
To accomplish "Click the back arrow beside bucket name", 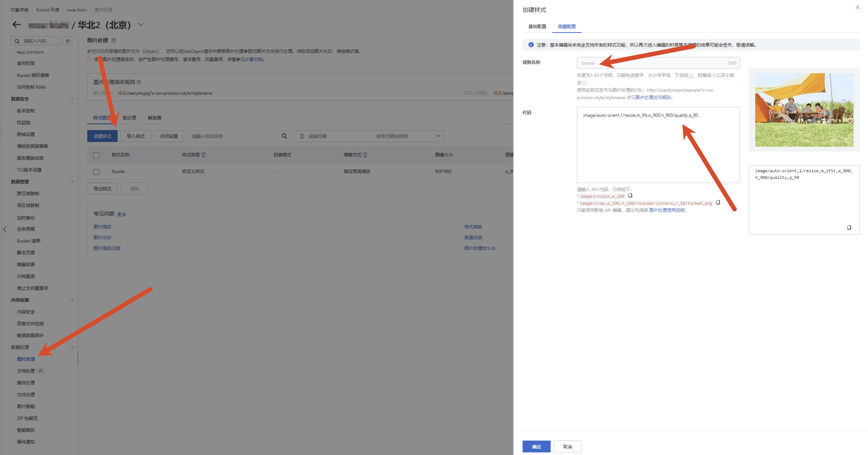I will pos(16,25).
